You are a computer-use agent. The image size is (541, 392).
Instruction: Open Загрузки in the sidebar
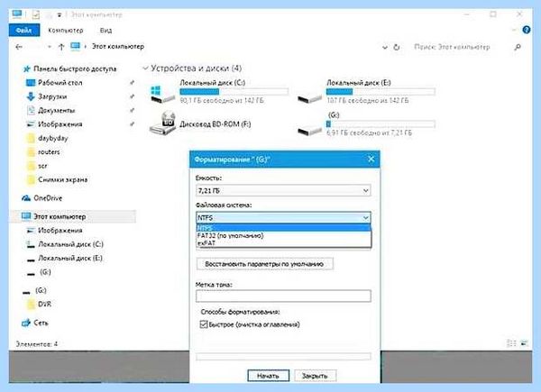(x=52, y=96)
